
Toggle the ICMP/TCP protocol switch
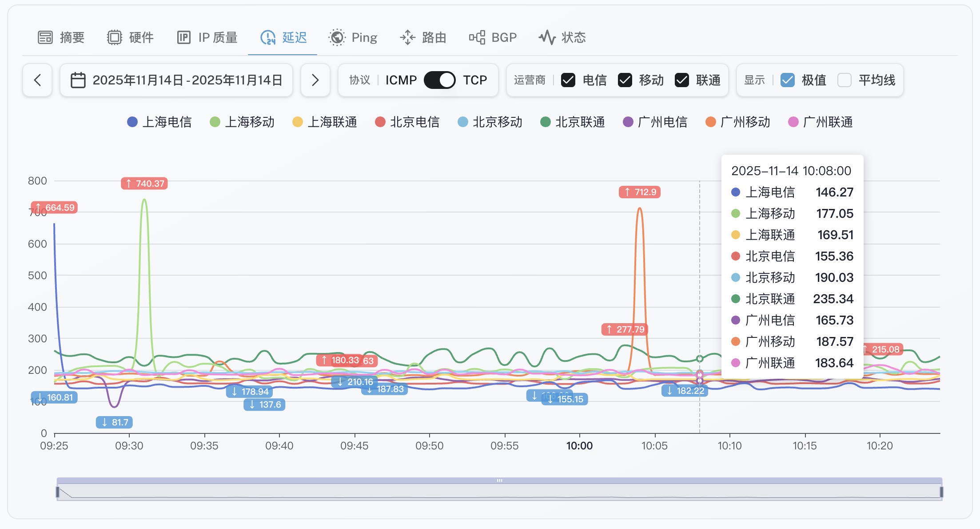click(439, 80)
